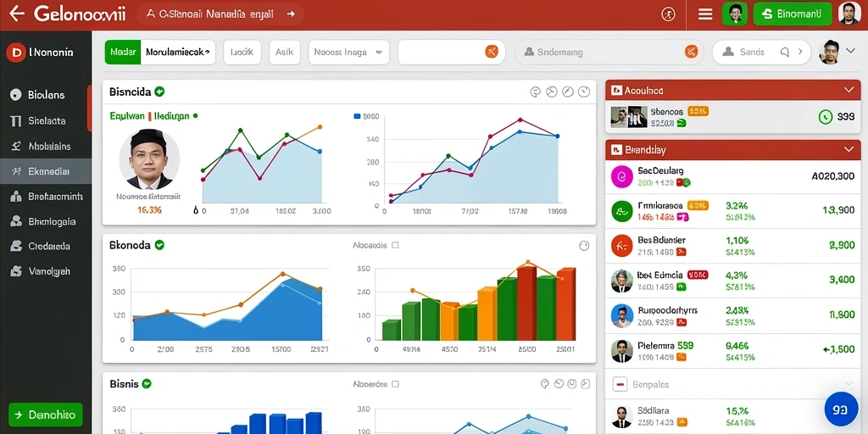Click the green check badge beside Bisncida

[159, 92]
